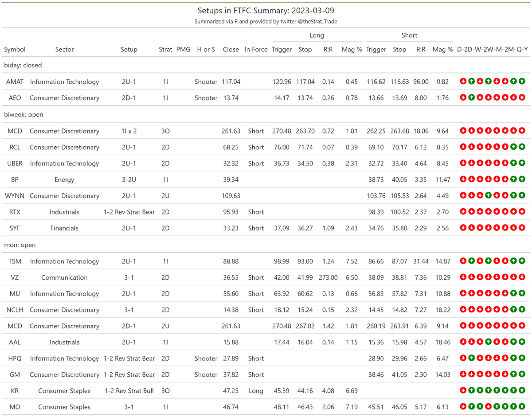Click the 2W red arrow in MO row
The height and width of the screenshot is (417, 532).
(x=488, y=407)
